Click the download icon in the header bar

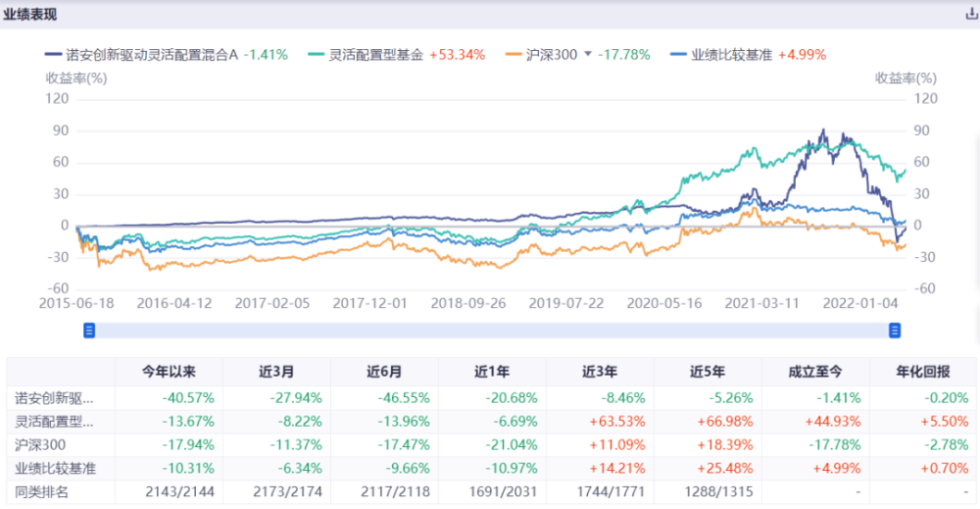click(971, 15)
